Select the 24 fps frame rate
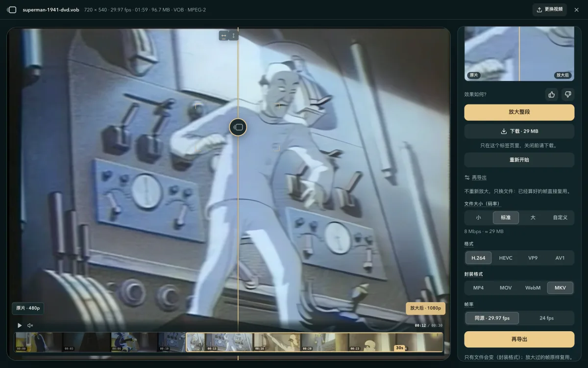Screen dimensions: 588x368 546,318
